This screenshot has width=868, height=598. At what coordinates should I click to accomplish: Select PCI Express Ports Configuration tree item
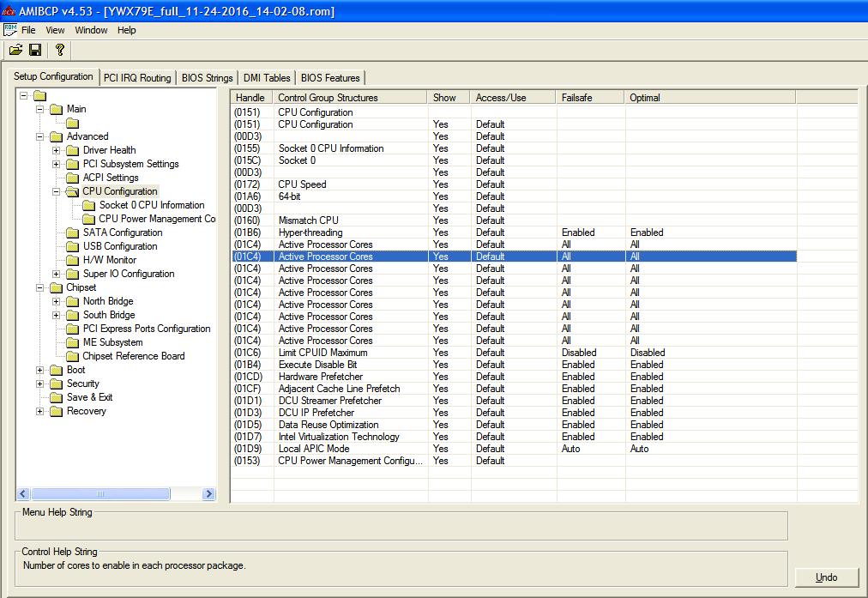click(x=147, y=329)
